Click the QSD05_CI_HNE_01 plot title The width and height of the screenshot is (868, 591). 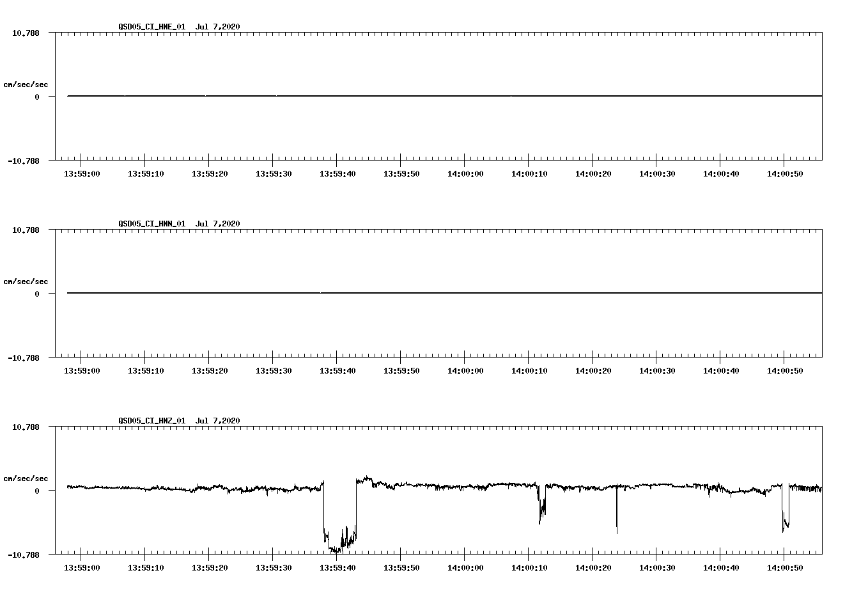179,27
